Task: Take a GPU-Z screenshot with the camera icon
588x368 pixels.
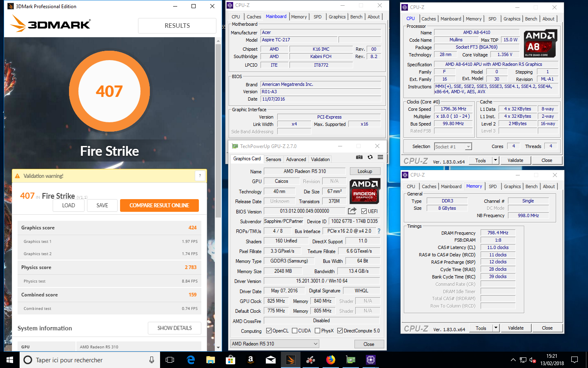Action: 359,157
